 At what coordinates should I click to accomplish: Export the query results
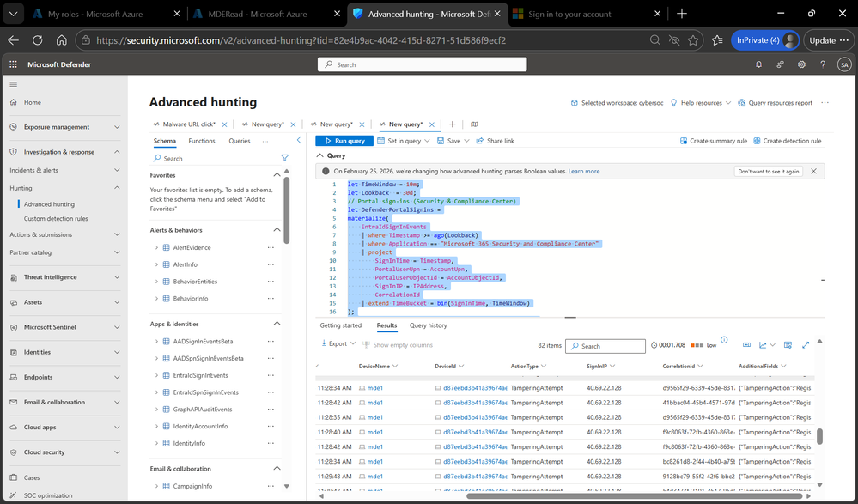click(337, 345)
